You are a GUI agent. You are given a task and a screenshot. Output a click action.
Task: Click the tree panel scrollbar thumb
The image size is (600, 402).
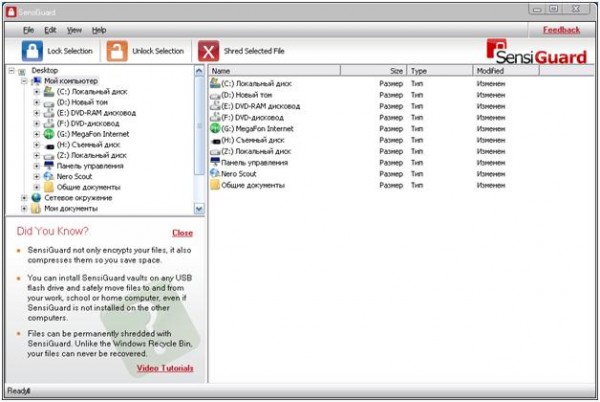point(199,125)
